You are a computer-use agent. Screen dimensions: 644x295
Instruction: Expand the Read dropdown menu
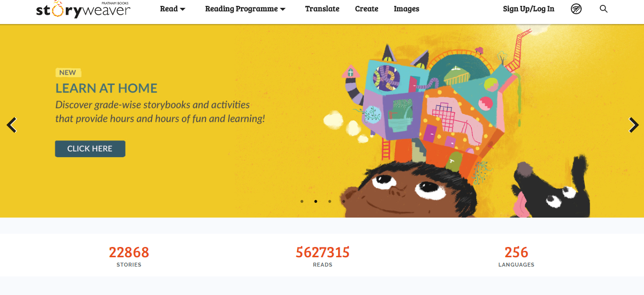(173, 9)
